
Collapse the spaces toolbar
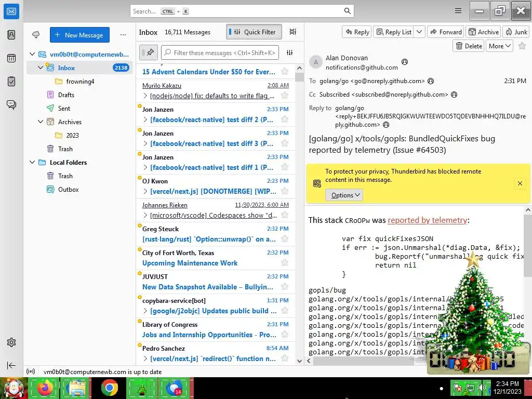(11, 365)
